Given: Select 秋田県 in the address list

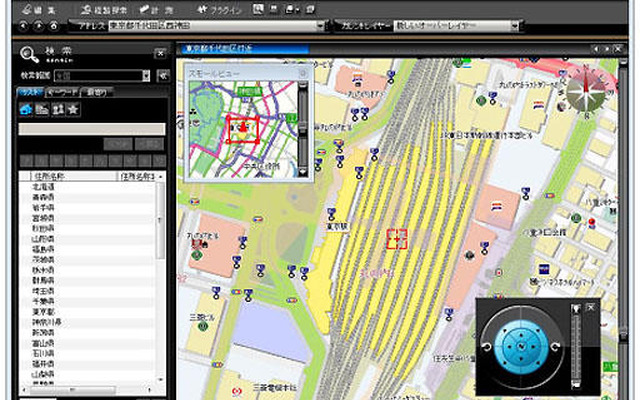Looking at the screenshot, I should (x=43, y=229).
